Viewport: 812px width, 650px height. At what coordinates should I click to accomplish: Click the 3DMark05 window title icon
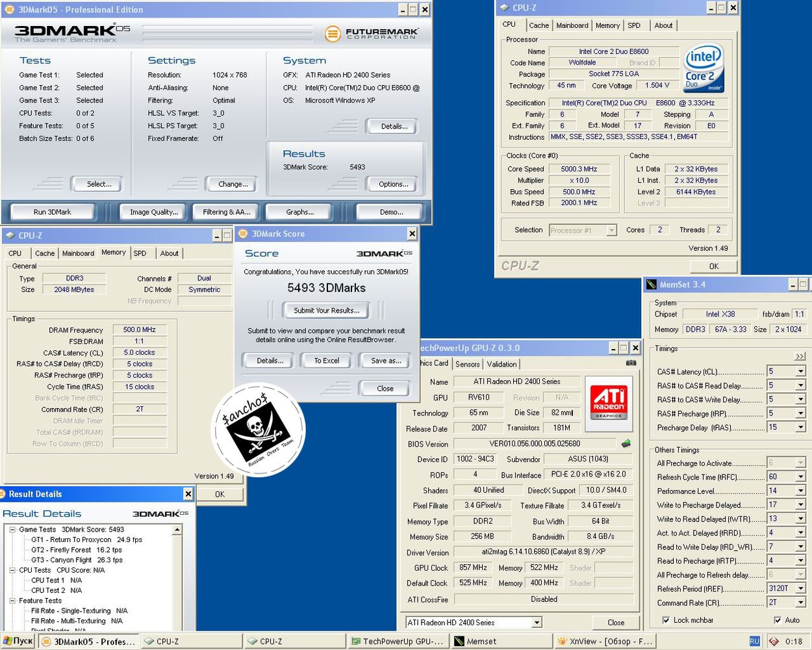9,9
